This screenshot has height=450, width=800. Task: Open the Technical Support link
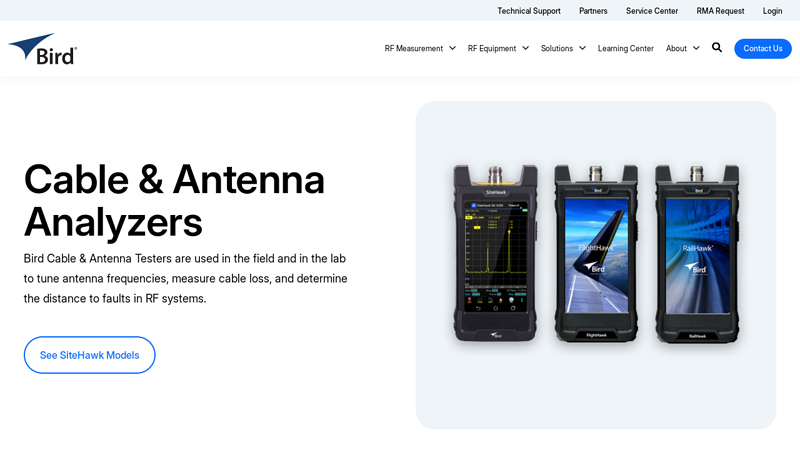click(529, 11)
